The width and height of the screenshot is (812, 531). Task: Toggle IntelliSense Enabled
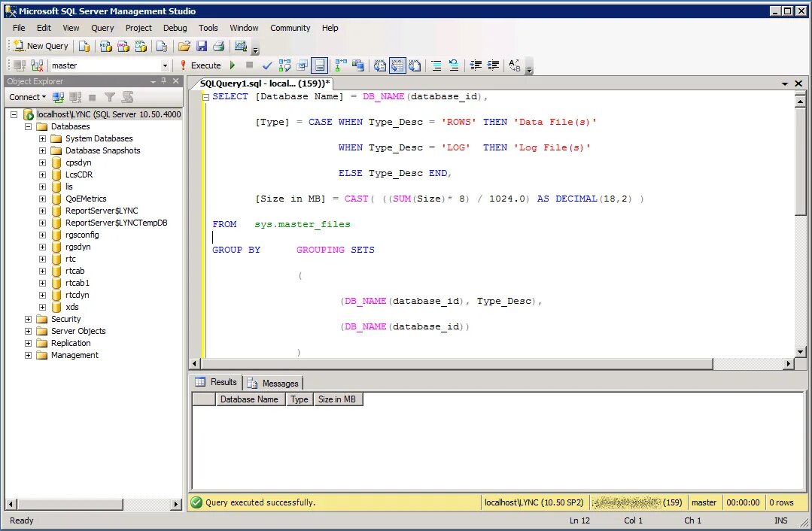320,65
